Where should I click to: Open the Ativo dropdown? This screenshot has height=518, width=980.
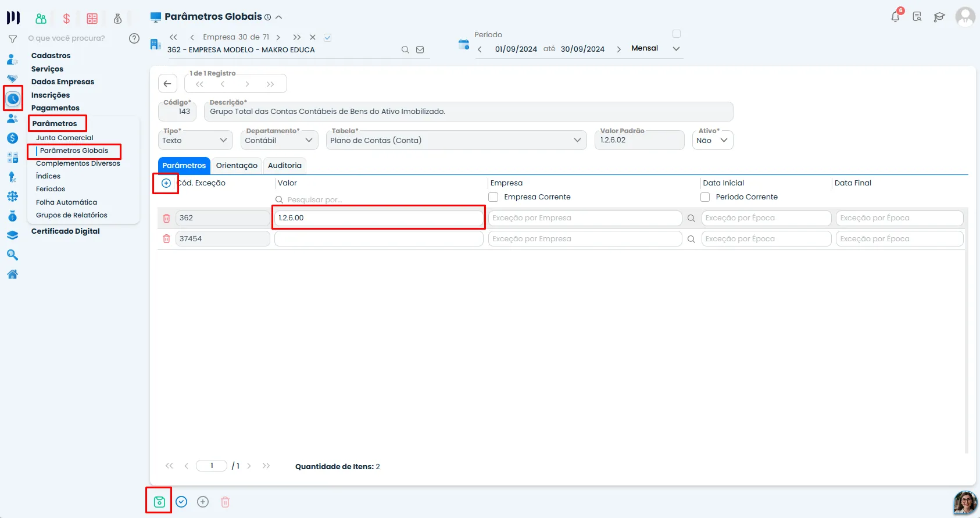click(x=713, y=140)
